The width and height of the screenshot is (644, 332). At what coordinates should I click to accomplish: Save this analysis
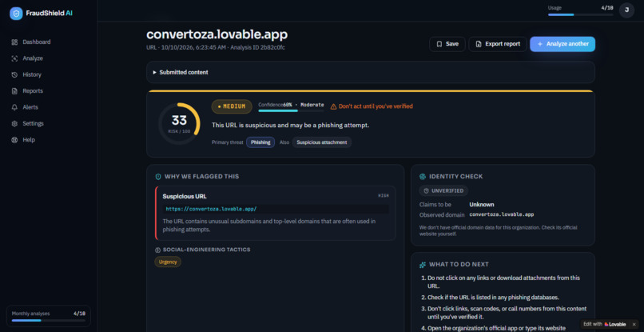click(x=447, y=44)
